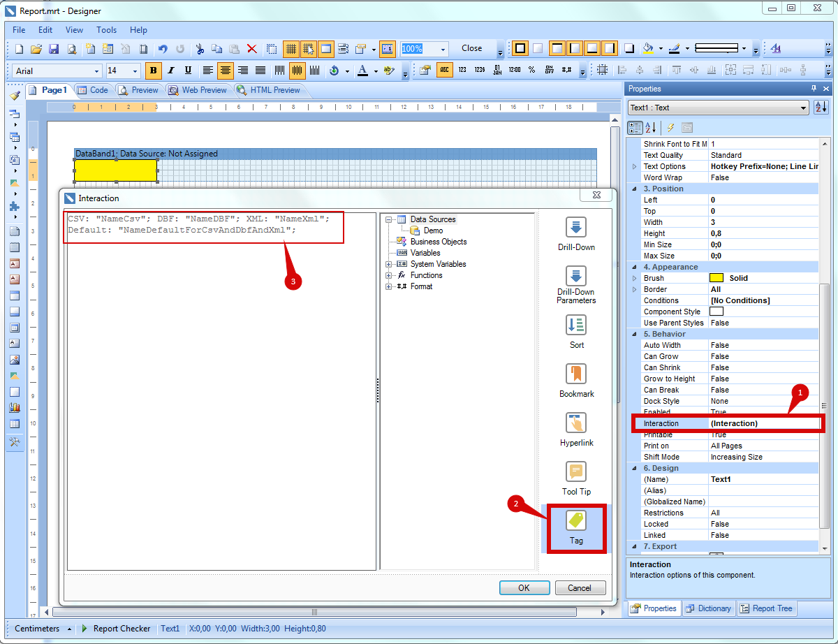Open the Sort interaction section

click(576, 331)
